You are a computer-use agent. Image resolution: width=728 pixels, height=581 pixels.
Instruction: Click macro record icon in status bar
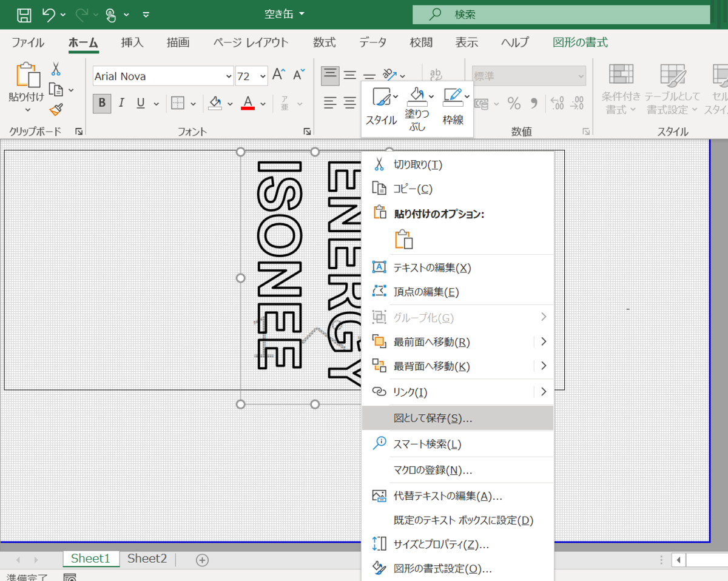(x=70, y=577)
